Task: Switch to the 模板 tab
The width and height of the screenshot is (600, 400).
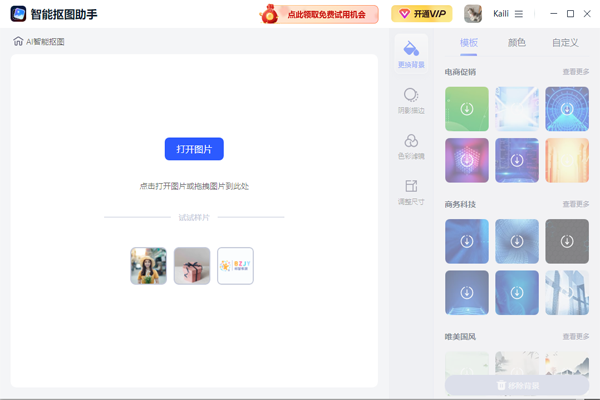Action: click(x=468, y=43)
